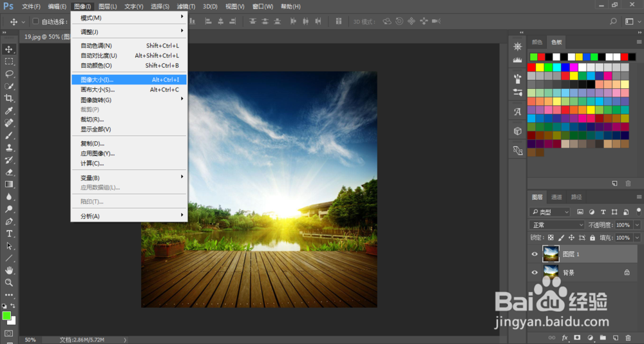Select the Brush tool
The width and height of the screenshot is (644, 344).
pos(8,135)
